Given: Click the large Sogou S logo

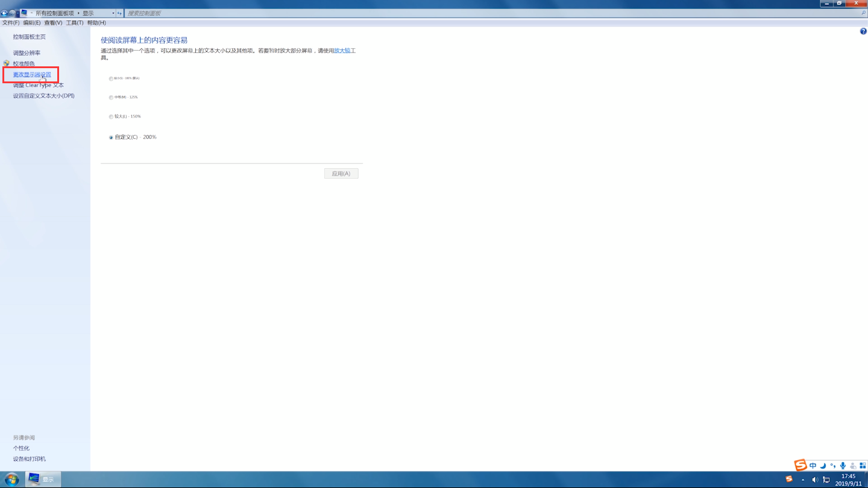Looking at the screenshot, I should pyautogui.click(x=800, y=465).
